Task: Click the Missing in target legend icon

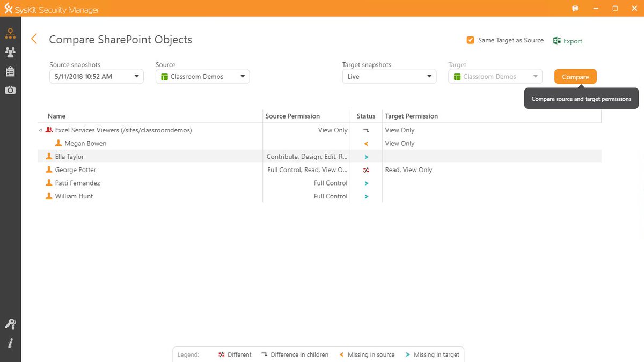Action: [408, 354]
